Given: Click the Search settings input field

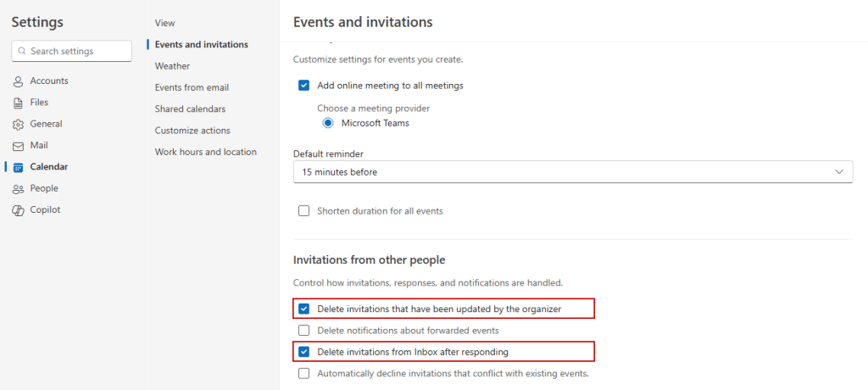Looking at the screenshot, I should 78,52.
